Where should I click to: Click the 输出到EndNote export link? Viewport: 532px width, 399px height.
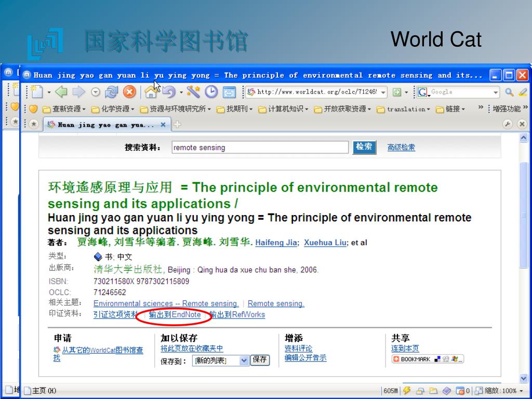pyautogui.click(x=175, y=314)
